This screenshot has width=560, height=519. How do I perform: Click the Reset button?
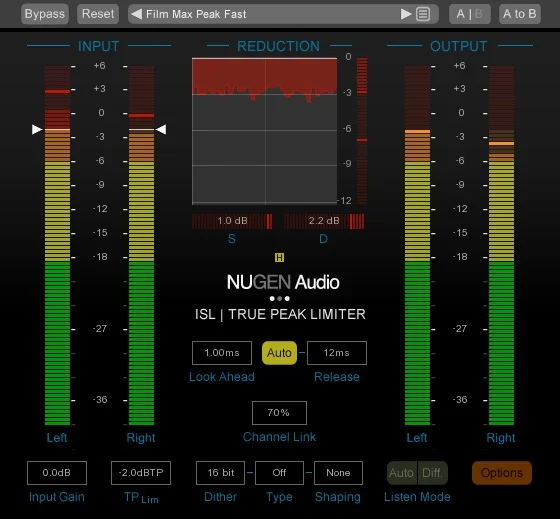tap(98, 14)
